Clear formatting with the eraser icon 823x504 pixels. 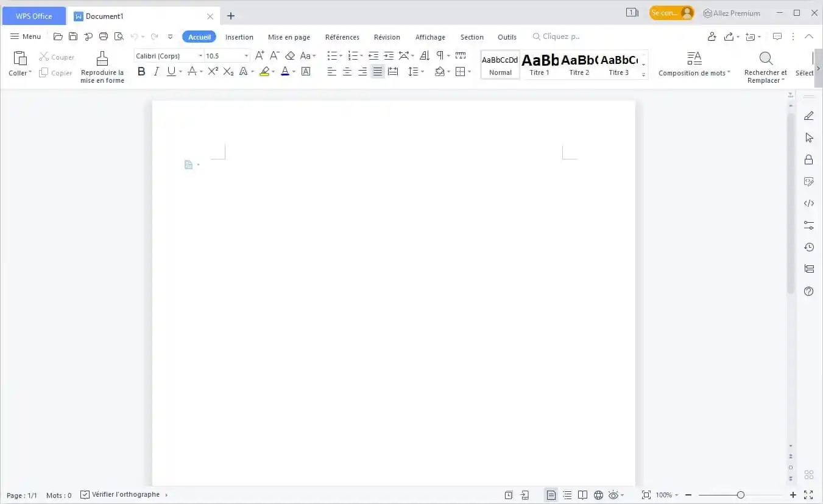click(x=290, y=55)
